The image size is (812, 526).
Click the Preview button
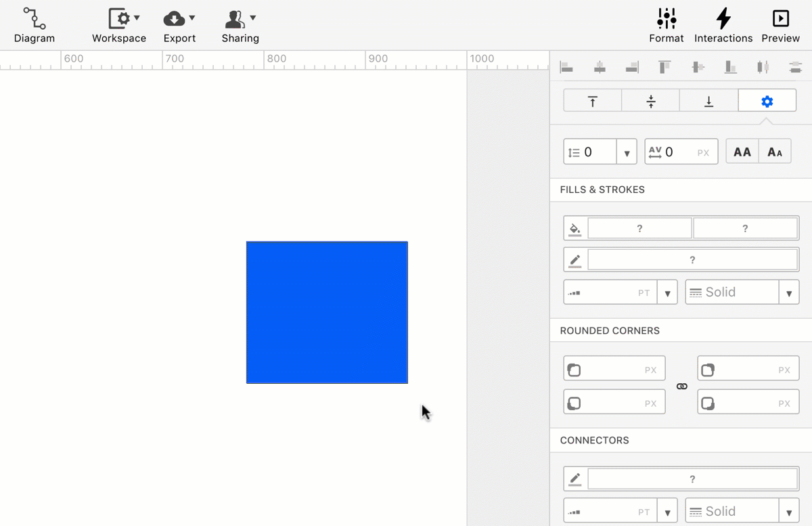780,25
